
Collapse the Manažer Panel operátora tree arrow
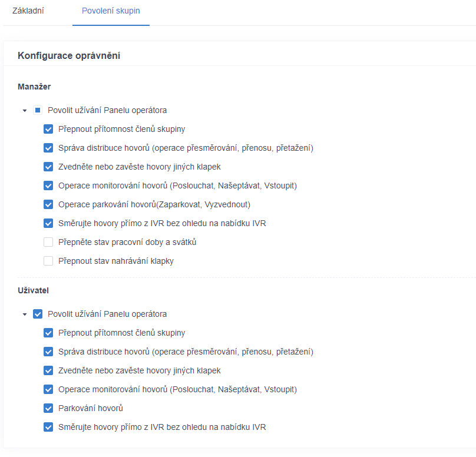[x=25, y=111]
